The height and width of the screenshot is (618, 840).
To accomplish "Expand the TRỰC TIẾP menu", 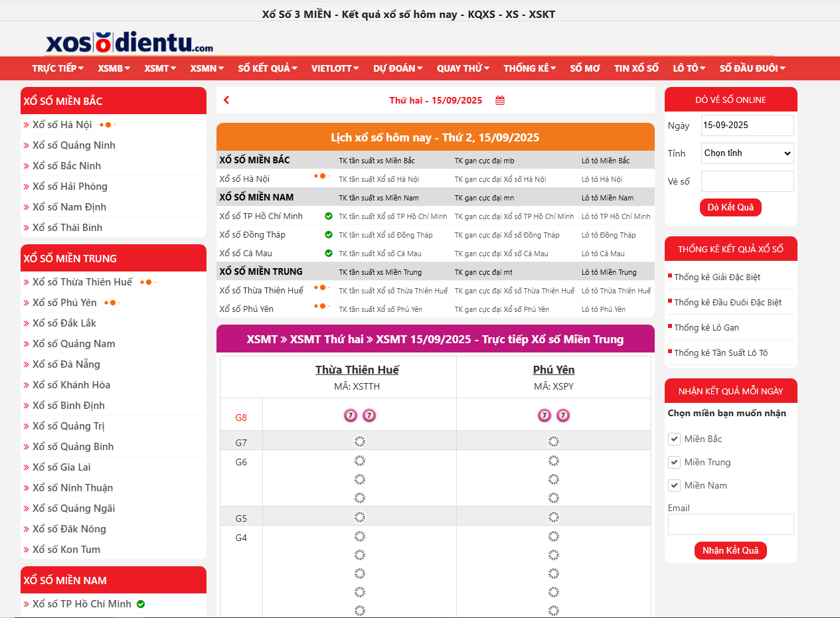I will point(58,68).
